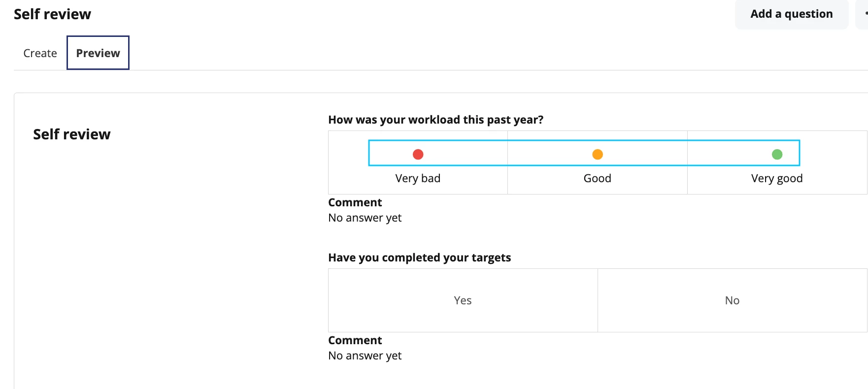Open the Preview tab

(98, 53)
